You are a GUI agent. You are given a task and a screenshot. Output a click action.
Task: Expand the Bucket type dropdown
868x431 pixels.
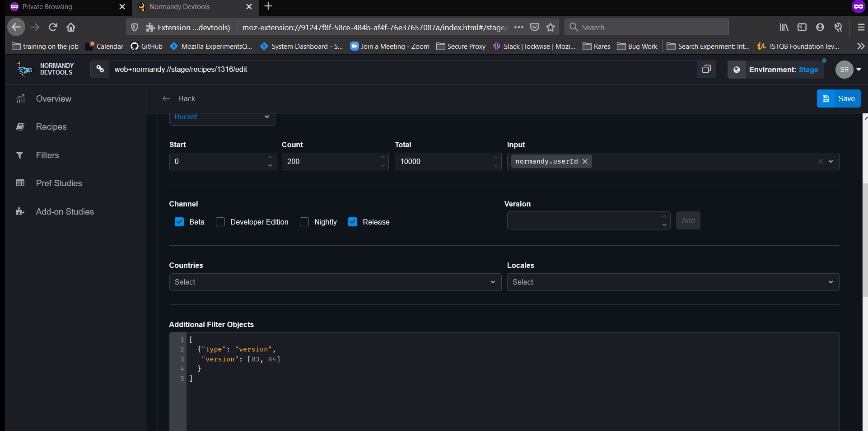[222, 117]
